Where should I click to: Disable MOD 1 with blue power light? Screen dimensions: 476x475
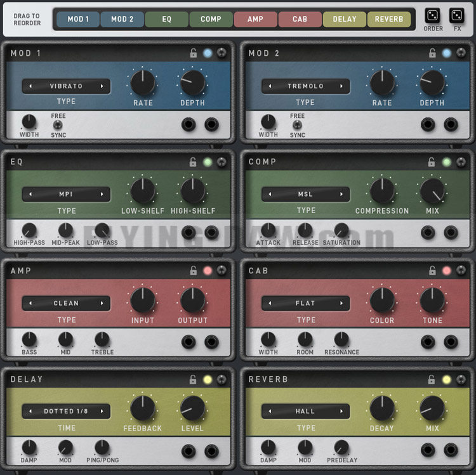[x=208, y=53]
